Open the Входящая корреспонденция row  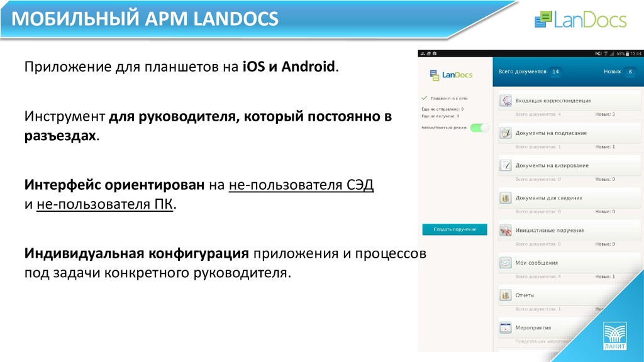point(569,100)
